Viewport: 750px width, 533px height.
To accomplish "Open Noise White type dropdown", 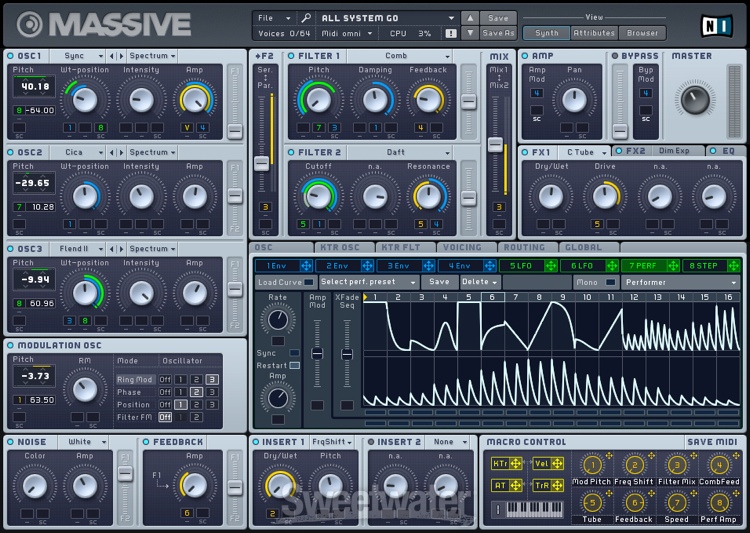I will point(83,442).
